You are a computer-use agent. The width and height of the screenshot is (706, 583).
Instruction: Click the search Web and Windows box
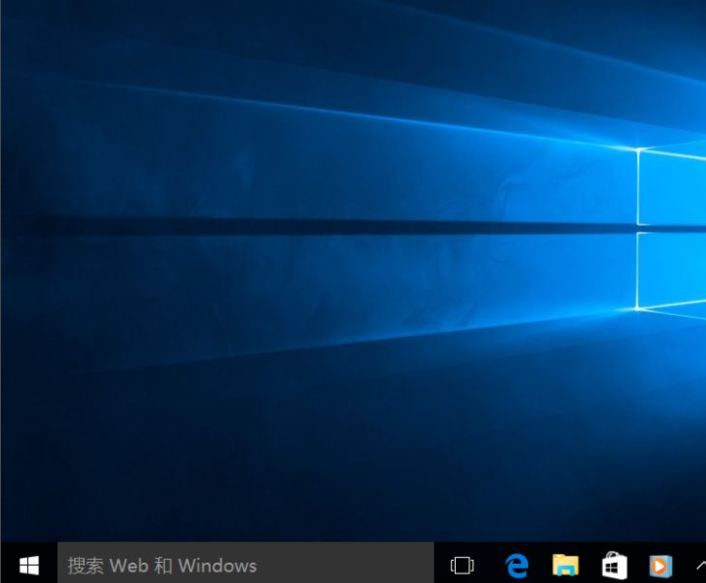point(245,565)
